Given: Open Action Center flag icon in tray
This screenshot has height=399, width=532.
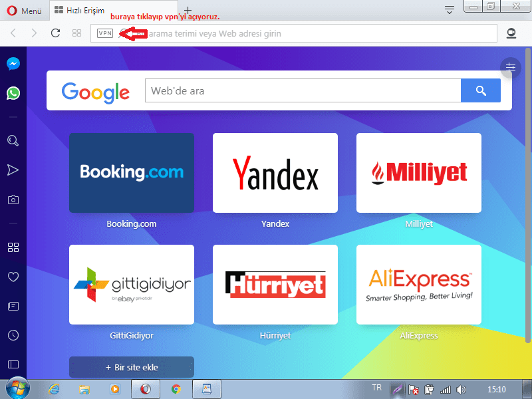Looking at the screenshot, I should pos(413,390).
